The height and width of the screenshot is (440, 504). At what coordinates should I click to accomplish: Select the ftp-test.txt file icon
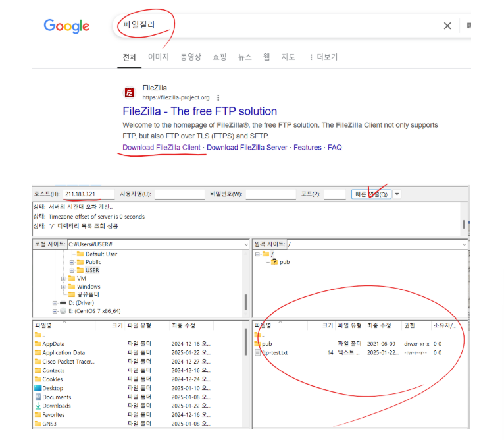[x=258, y=352]
